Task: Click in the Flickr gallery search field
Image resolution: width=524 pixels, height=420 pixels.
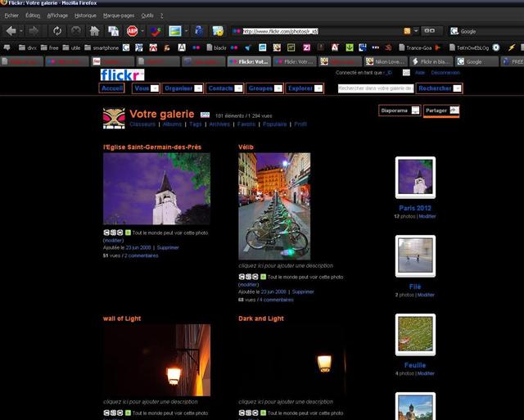Action: click(375, 88)
